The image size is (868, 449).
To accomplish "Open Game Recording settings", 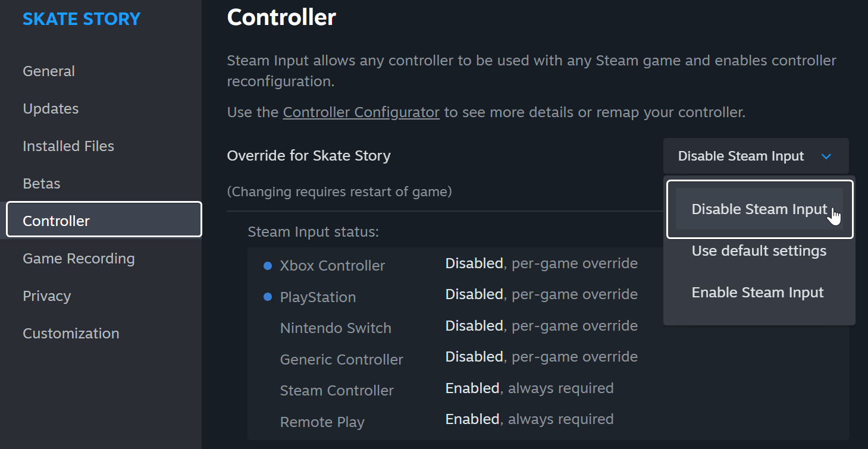I will tap(79, 259).
